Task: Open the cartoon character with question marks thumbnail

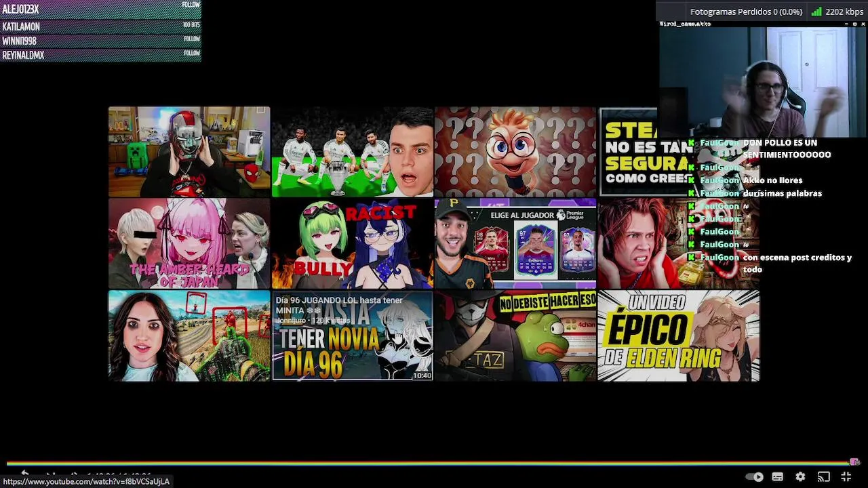Action: (x=515, y=152)
